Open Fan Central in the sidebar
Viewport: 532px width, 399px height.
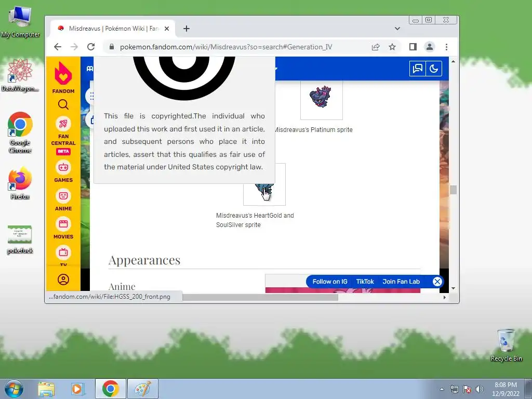point(63,136)
